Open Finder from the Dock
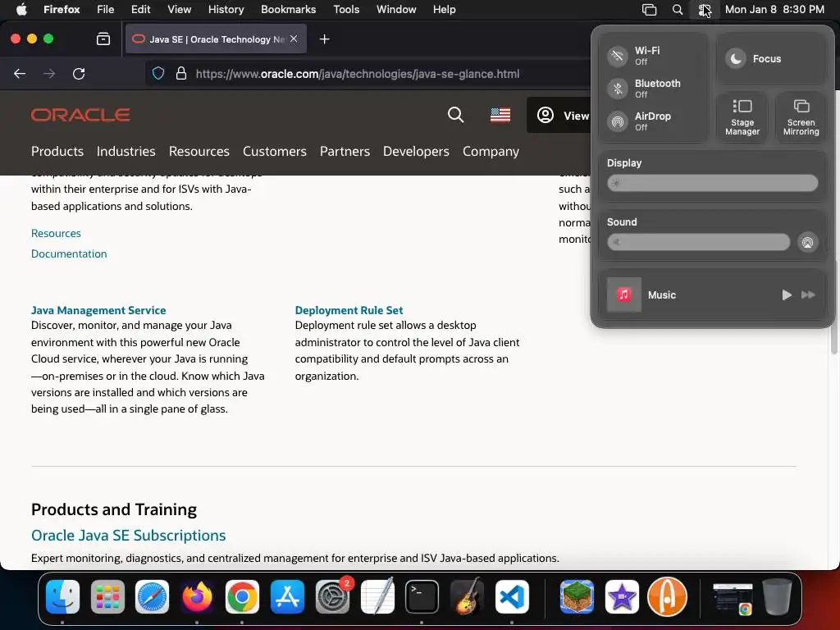This screenshot has width=840, height=630. point(62,596)
